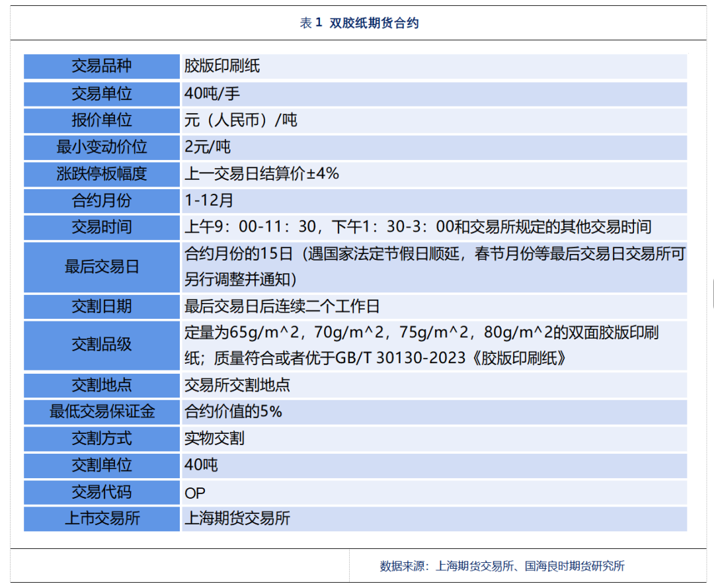Click the table title '表 1 双胶纸期货合约'

click(x=359, y=22)
